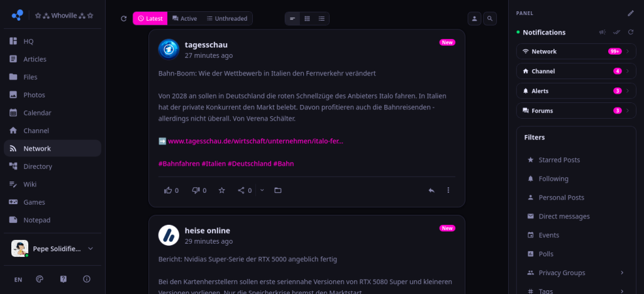Click the #Bahn hashtag

click(x=284, y=163)
